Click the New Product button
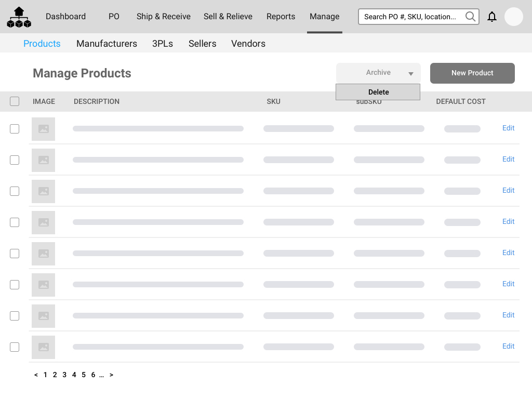 coord(472,73)
